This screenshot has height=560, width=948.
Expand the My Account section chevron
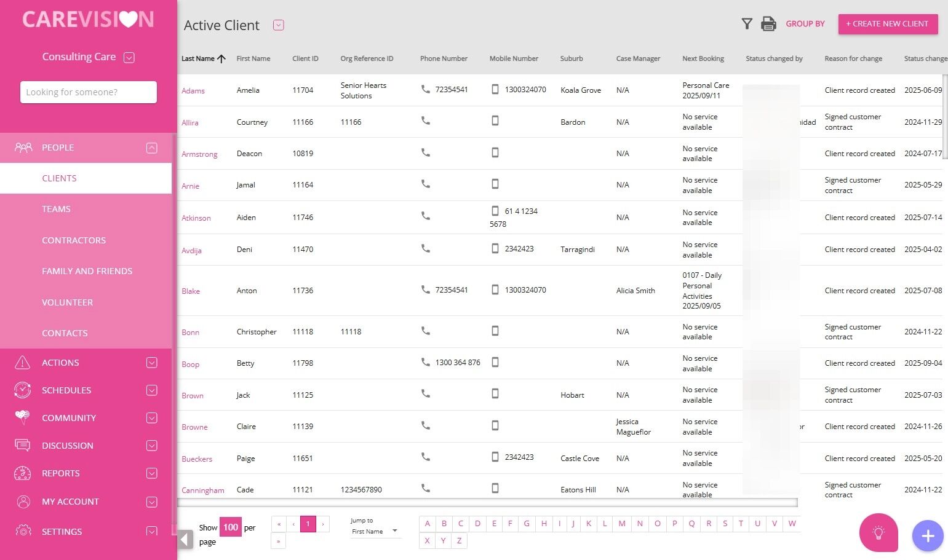pyautogui.click(x=152, y=502)
